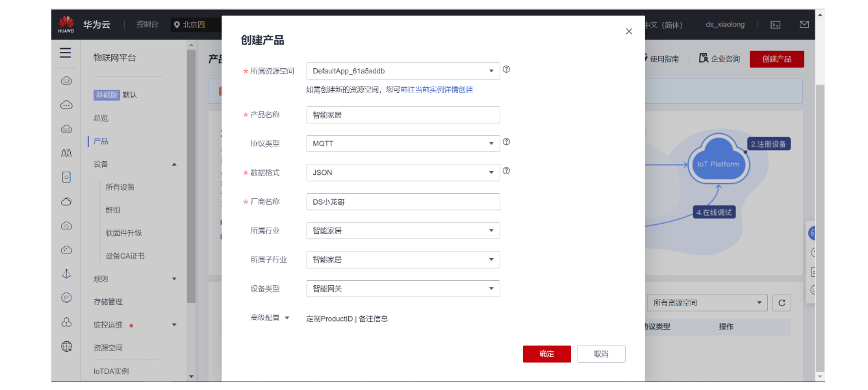This screenshot has height=390, width=868.
Task: Click the 4.在线调试 step label
Action: (715, 213)
